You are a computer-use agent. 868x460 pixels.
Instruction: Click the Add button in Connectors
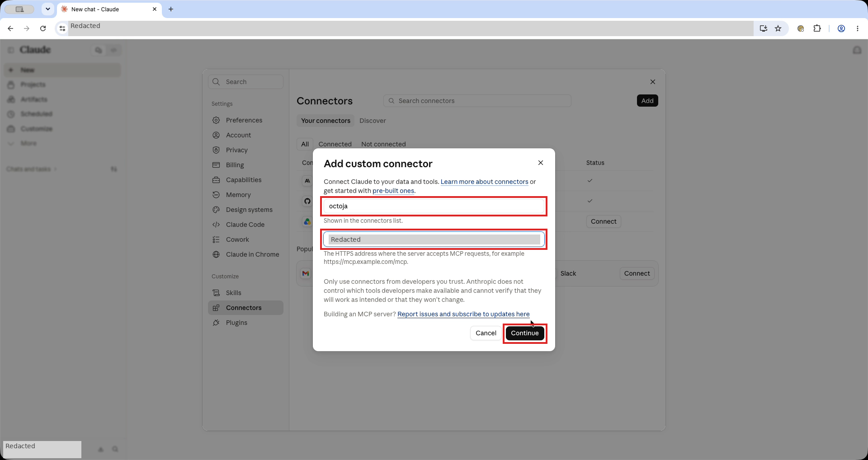647,101
